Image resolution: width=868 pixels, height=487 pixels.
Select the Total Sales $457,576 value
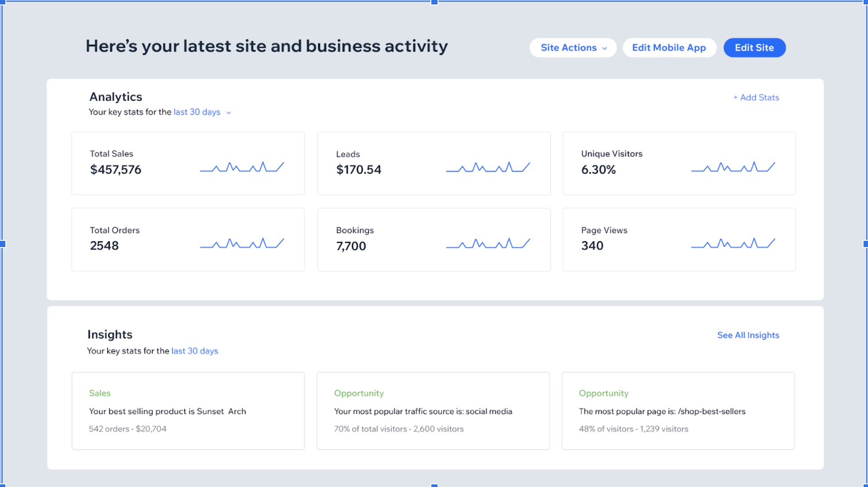tap(116, 170)
